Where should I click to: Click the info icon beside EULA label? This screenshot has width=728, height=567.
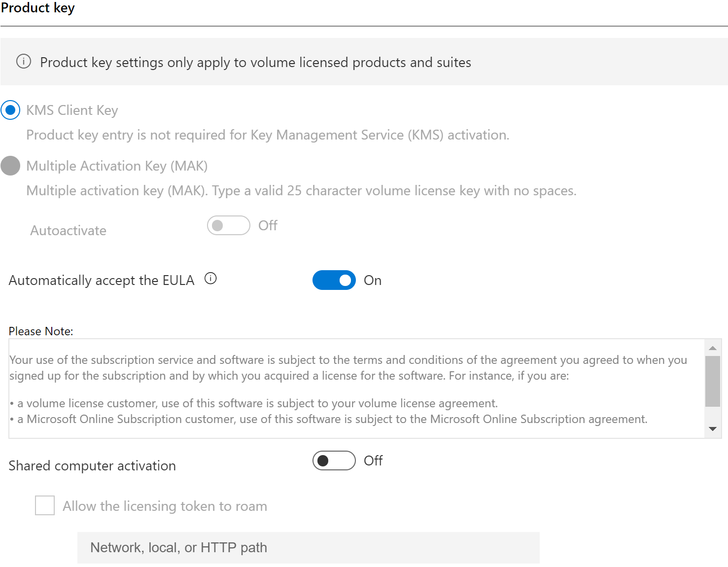tap(210, 279)
